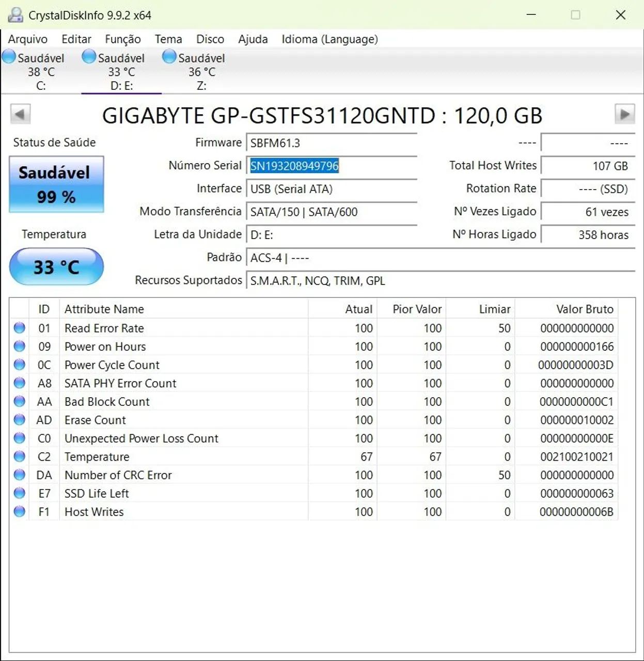The width and height of the screenshot is (644, 661).
Task: Click the previous disk arrow button
Action: (21, 114)
